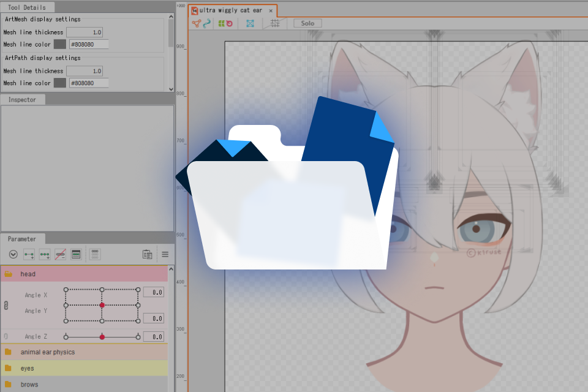Open the Inspector tab
588x392 pixels.
point(22,100)
